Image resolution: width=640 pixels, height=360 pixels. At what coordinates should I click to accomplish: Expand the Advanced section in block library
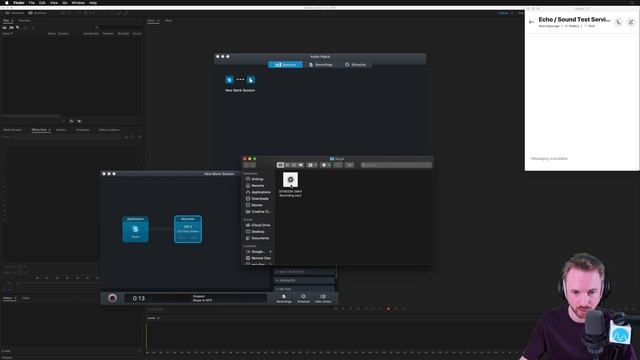(x=304, y=280)
